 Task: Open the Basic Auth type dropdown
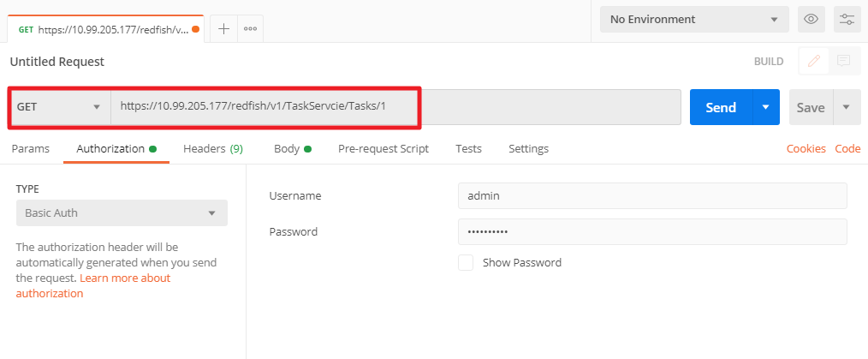(x=122, y=212)
